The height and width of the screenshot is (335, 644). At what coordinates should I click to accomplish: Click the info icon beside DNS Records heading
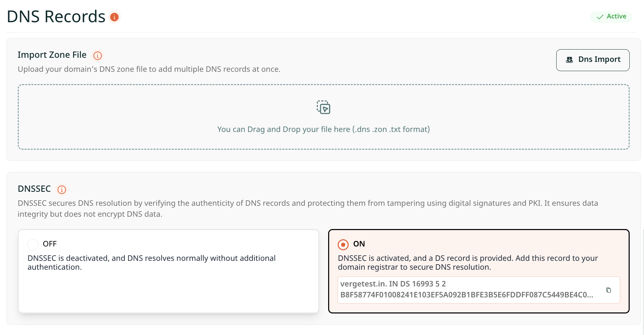[x=114, y=17]
